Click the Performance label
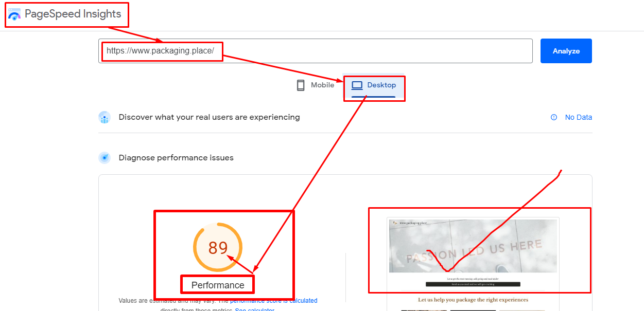The width and height of the screenshot is (644, 311). (x=218, y=285)
